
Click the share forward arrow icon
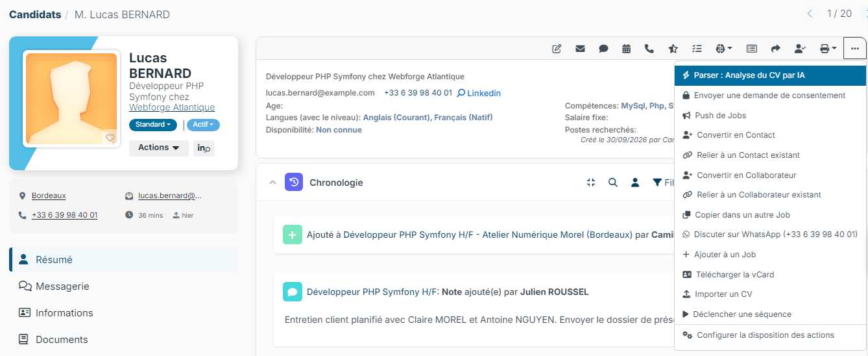pyautogui.click(x=775, y=49)
